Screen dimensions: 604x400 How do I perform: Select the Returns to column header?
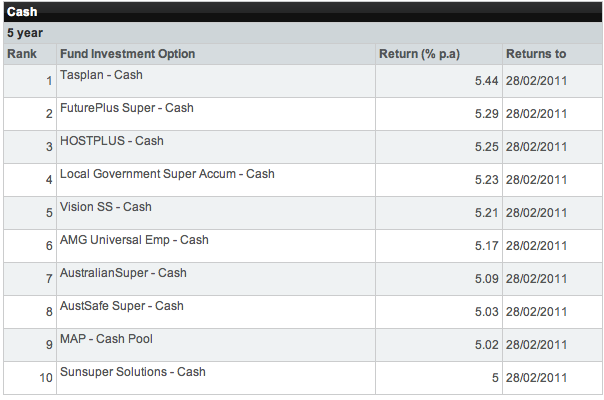(536, 54)
